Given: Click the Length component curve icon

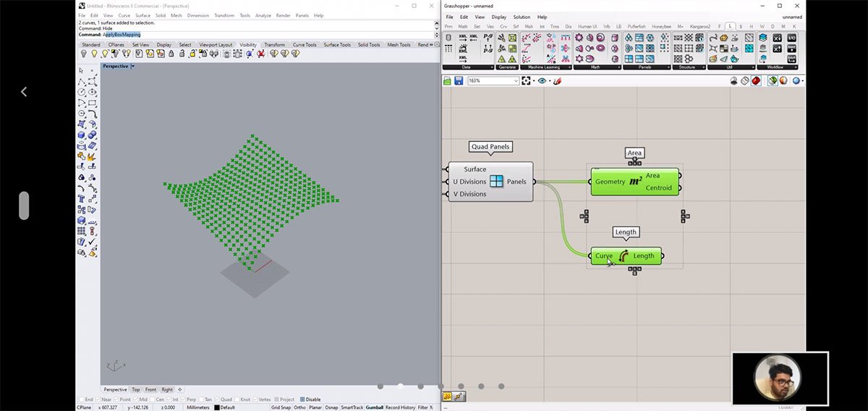Looking at the screenshot, I should [x=623, y=255].
